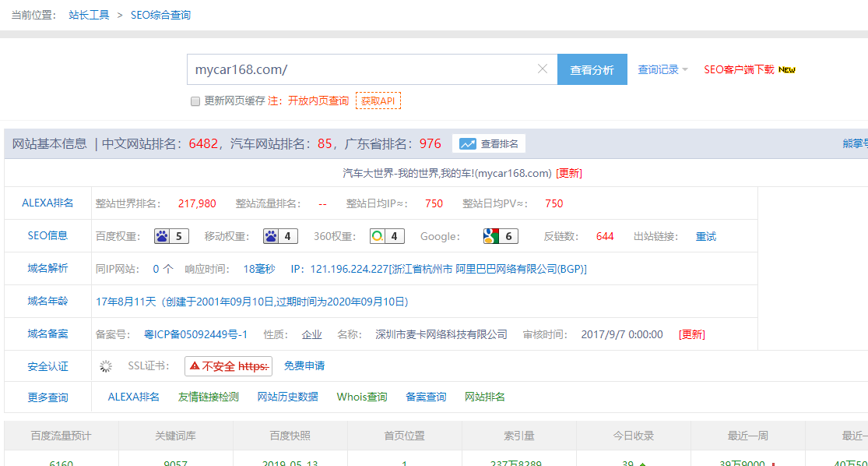
Task: Open 站长工具 breadcrumb link
Action: point(89,15)
